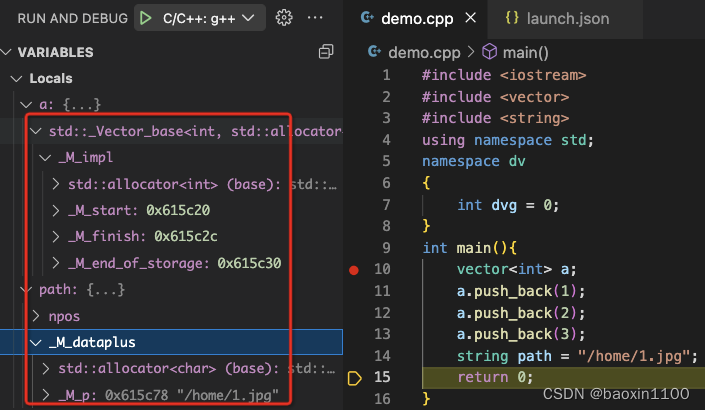This screenshot has height=410, width=705.
Task: Start debugging with green play icon
Action: coord(145,18)
